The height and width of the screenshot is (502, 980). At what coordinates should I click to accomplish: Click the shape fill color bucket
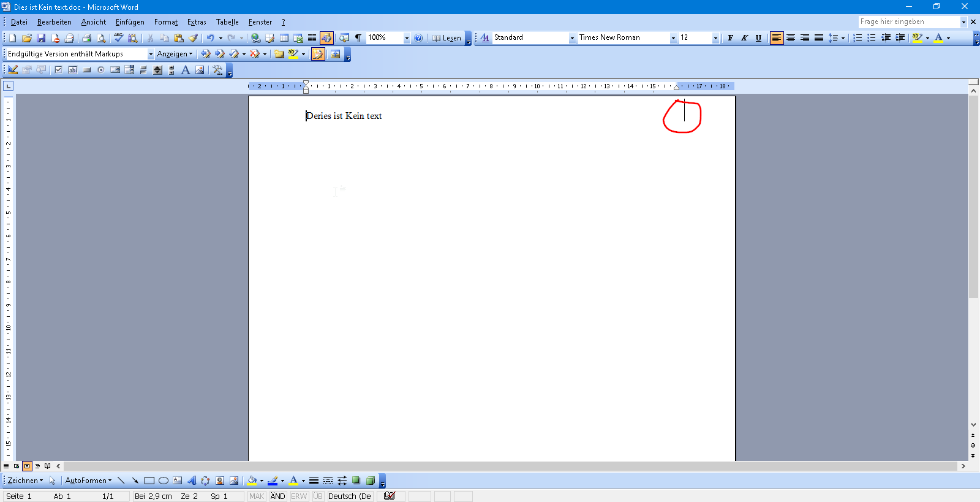click(x=252, y=481)
